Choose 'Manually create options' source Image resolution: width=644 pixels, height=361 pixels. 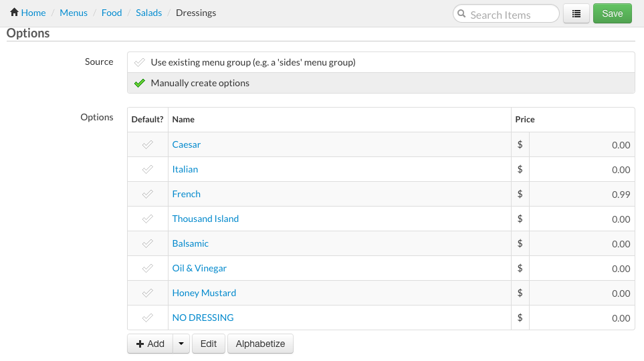(x=200, y=83)
